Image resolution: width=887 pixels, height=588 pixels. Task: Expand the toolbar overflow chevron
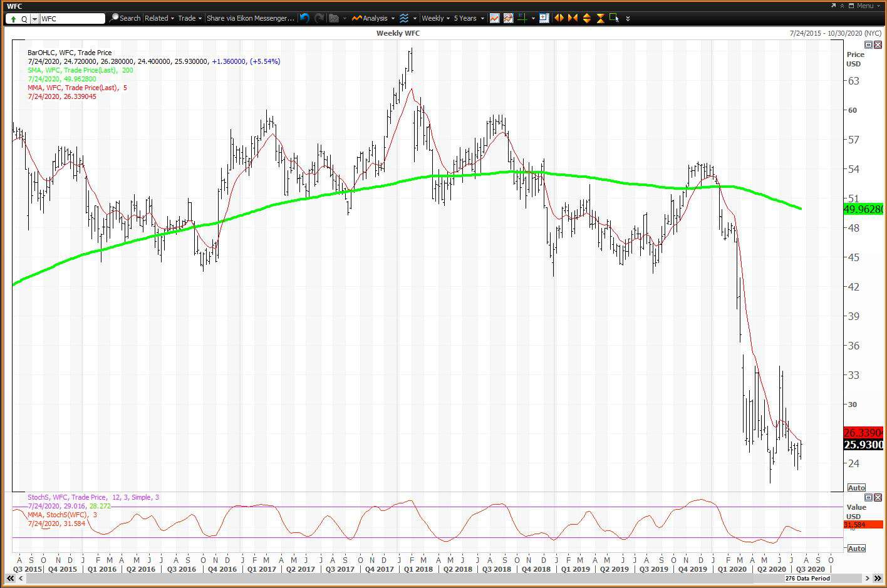628,19
